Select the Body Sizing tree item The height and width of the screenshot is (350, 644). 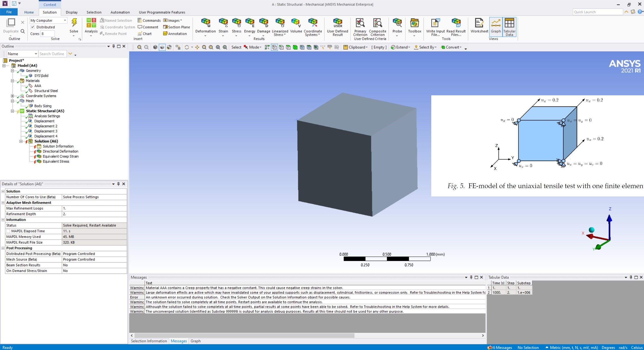pos(43,106)
